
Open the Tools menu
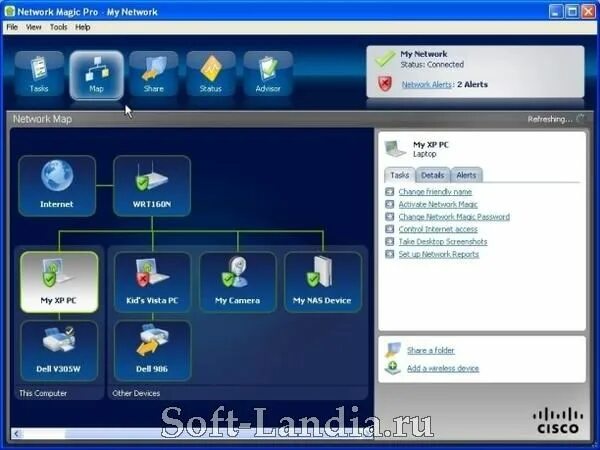[59, 27]
